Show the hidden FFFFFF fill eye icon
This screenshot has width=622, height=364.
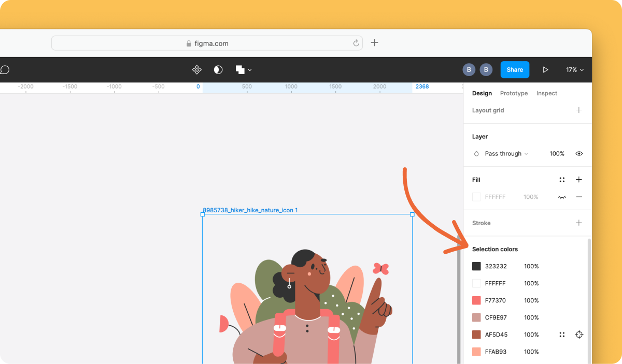tap(562, 197)
